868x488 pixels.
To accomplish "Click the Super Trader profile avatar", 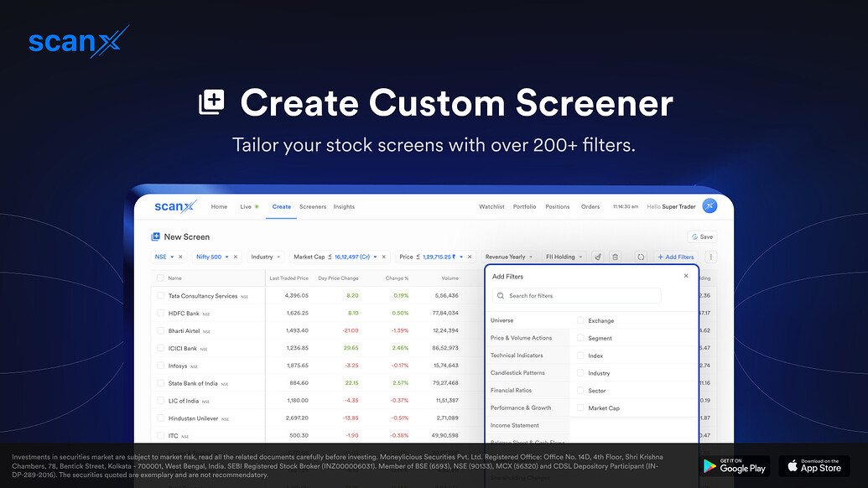I will pos(709,205).
